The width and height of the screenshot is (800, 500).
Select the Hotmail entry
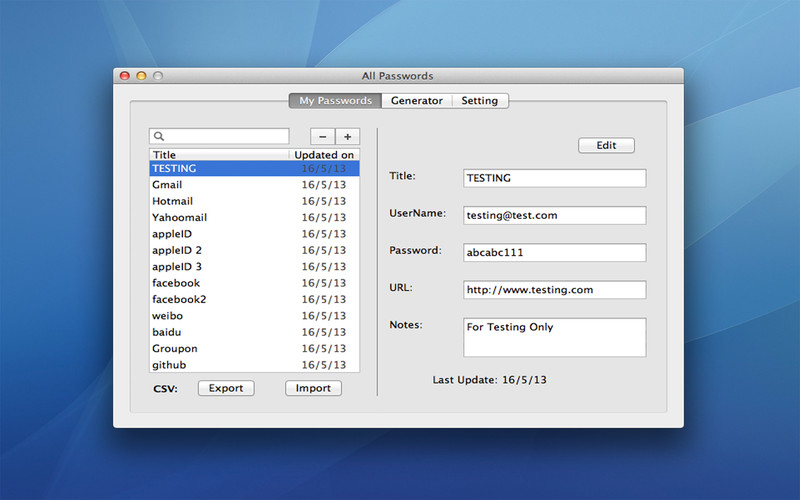255,201
